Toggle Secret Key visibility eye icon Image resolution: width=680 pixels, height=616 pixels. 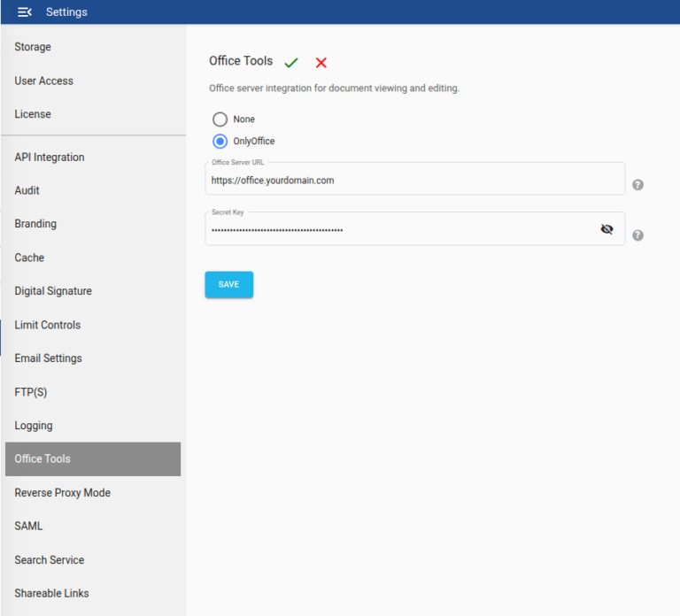pos(607,229)
